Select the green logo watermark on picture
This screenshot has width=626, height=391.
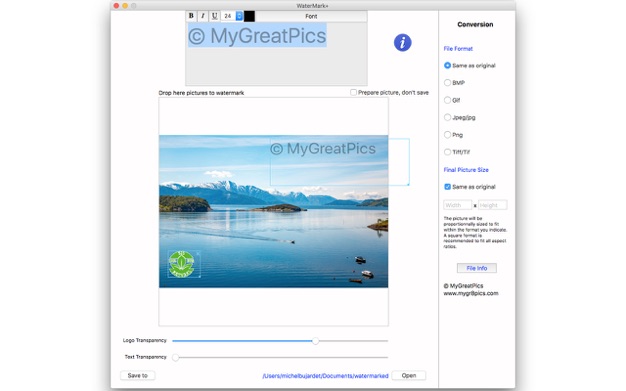click(x=182, y=264)
